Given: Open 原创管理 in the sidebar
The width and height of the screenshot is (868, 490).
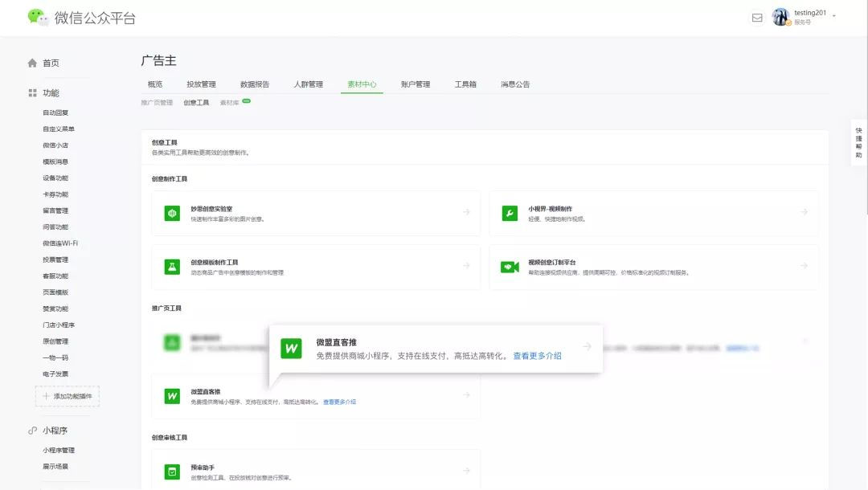Looking at the screenshot, I should pos(55,341).
